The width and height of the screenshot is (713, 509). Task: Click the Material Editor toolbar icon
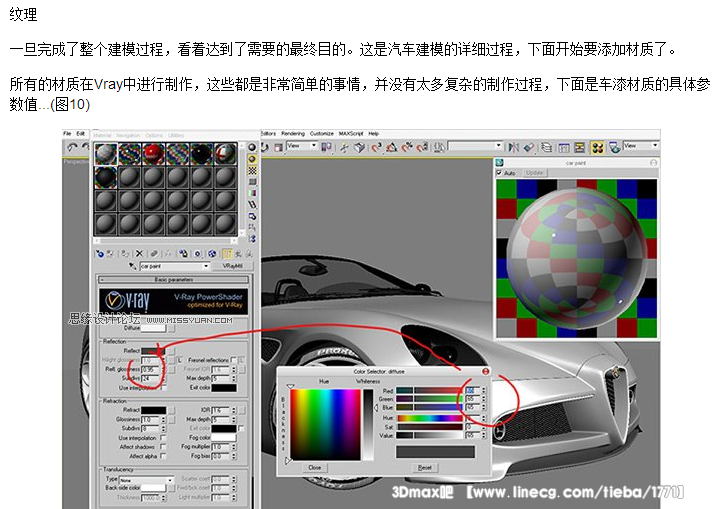[597, 147]
